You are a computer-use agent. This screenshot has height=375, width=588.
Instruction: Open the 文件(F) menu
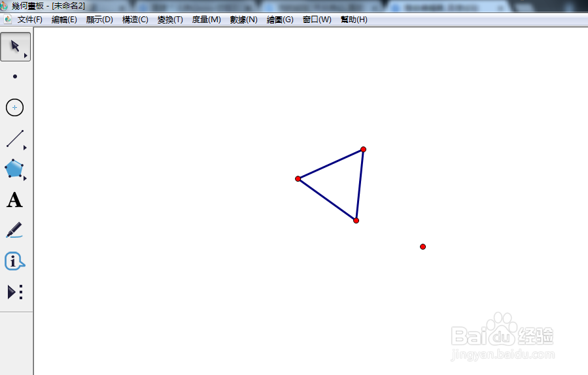click(x=30, y=20)
